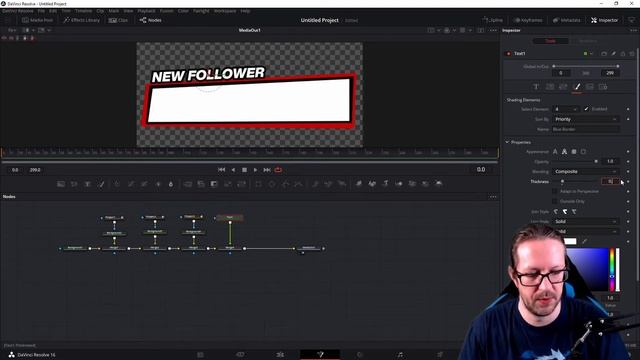Enable Outside Only checkbox
Viewport: 640px width, 360px height.
pyautogui.click(x=554, y=201)
